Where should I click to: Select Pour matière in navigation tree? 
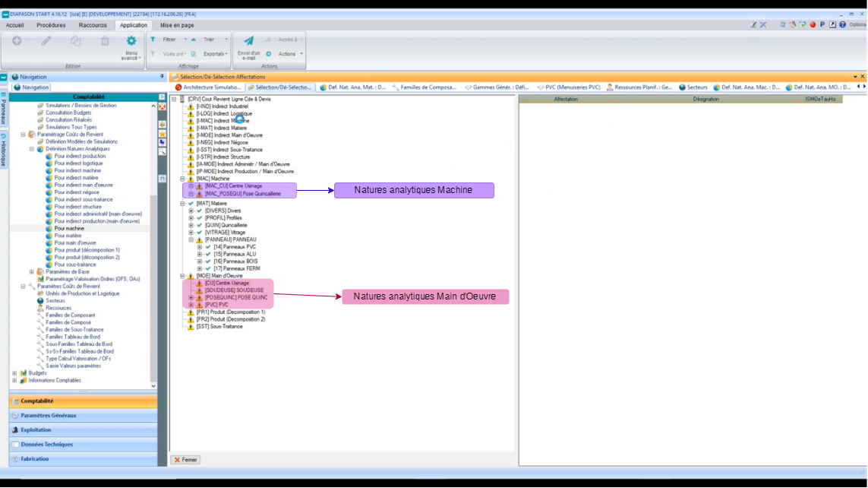click(x=68, y=236)
